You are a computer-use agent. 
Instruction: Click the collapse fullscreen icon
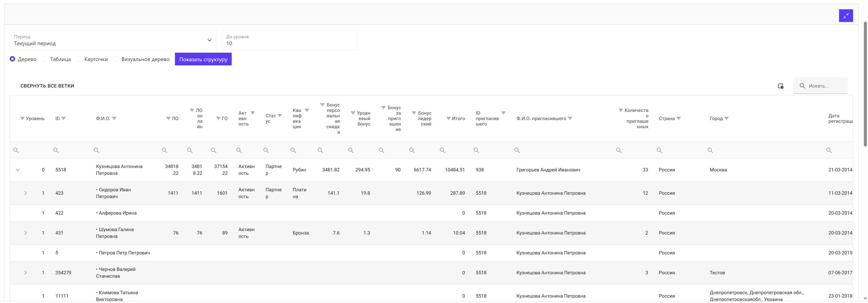pos(846,16)
